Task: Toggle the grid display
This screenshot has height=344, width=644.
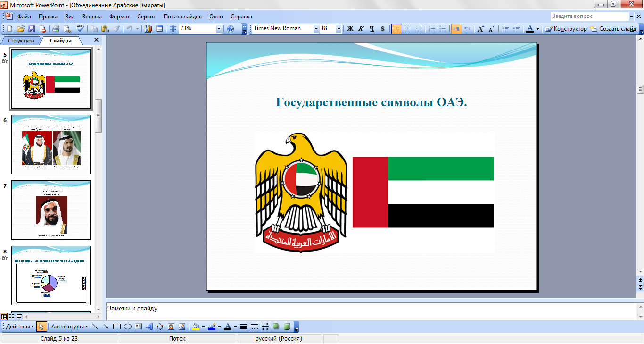Action: point(173,29)
